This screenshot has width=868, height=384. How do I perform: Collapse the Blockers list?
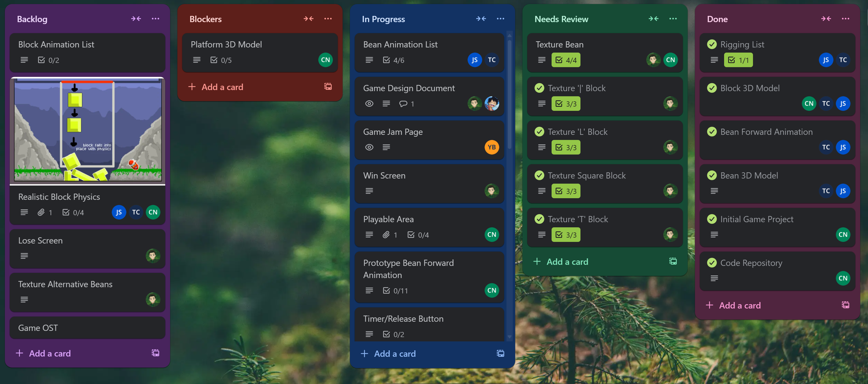point(308,19)
